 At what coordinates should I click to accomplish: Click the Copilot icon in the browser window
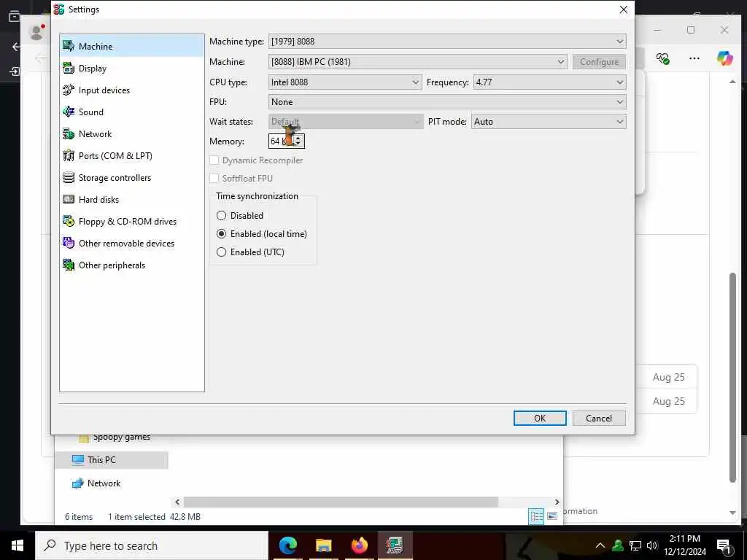click(724, 58)
